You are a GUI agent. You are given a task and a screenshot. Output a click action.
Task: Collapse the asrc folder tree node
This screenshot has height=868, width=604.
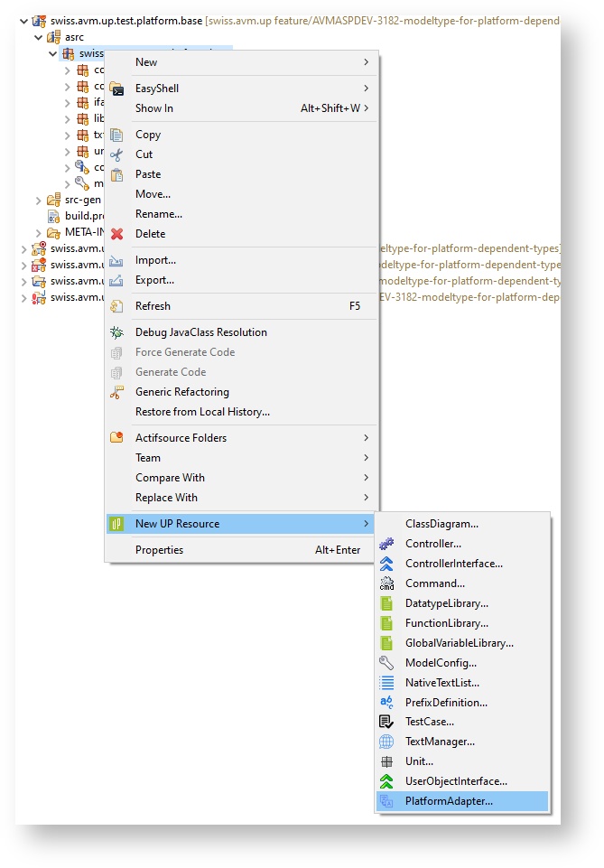tap(39, 38)
